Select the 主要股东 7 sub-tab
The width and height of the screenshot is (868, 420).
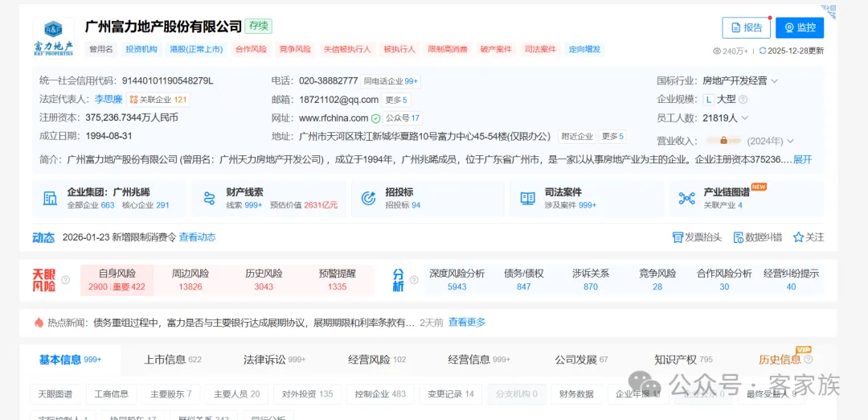pyautogui.click(x=171, y=394)
